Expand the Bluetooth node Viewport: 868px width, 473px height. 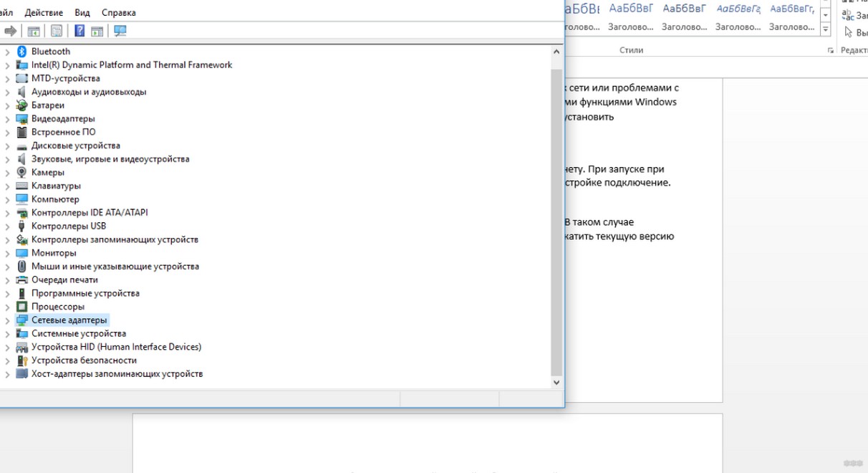7,52
